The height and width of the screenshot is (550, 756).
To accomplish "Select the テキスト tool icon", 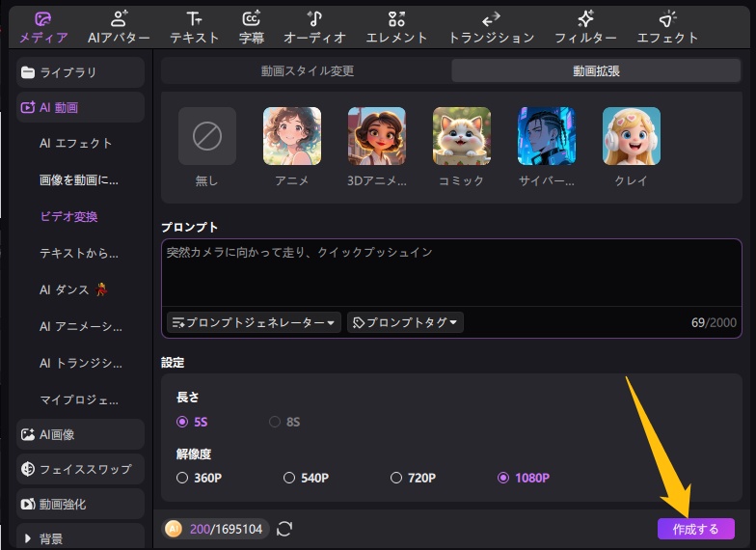I will [x=194, y=19].
